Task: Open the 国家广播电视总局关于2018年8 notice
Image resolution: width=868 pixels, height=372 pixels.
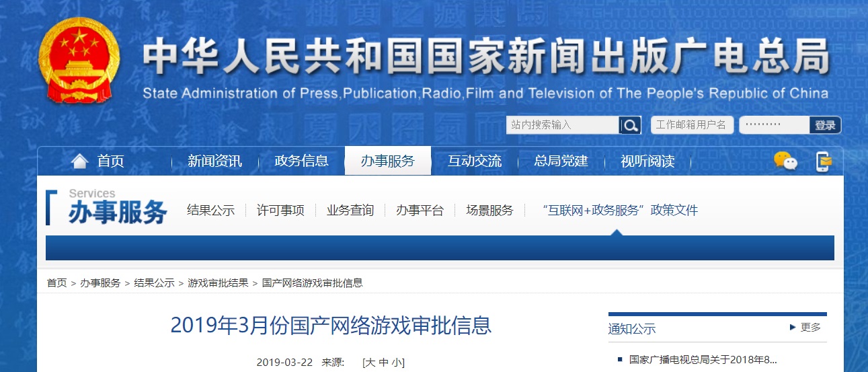Action: (703, 360)
